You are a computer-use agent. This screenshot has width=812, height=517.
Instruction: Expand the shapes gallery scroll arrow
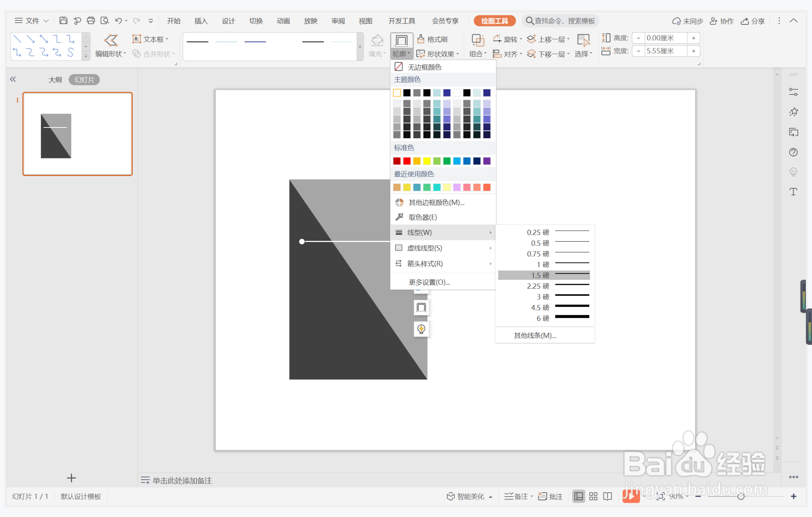coord(86,56)
